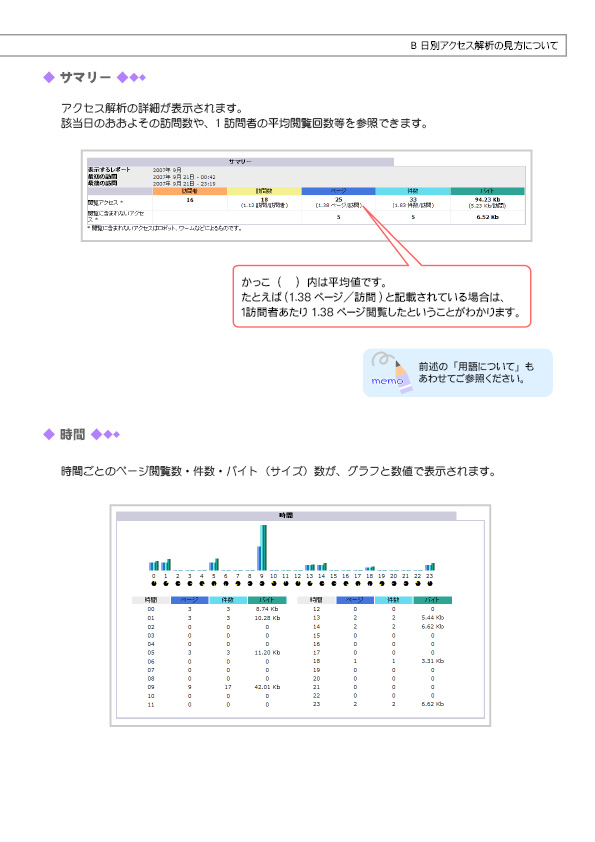Select the orange 訪問者 column header
This screenshot has width=595, height=842.
click(190, 191)
